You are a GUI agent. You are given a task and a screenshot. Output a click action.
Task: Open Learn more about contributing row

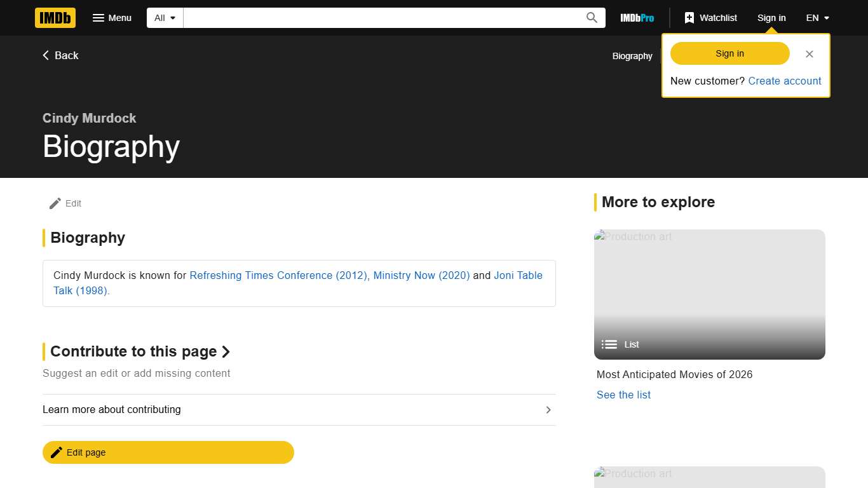coord(299,410)
